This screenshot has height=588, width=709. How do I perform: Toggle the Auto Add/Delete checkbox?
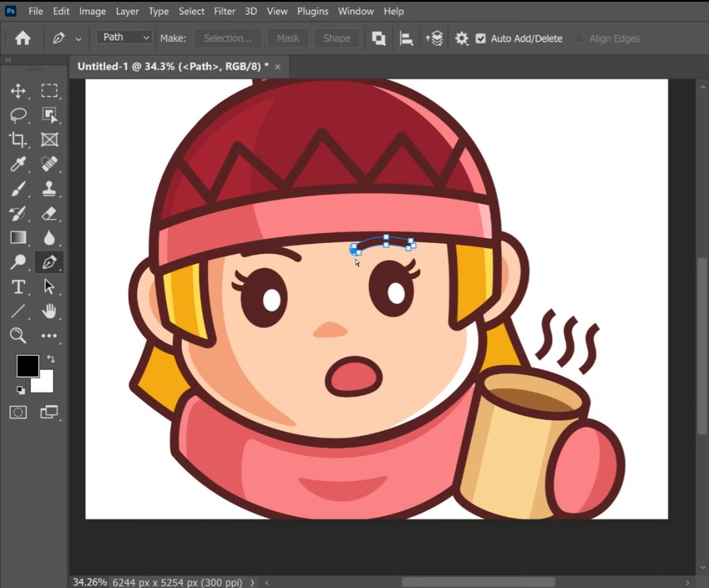pos(481,39)
